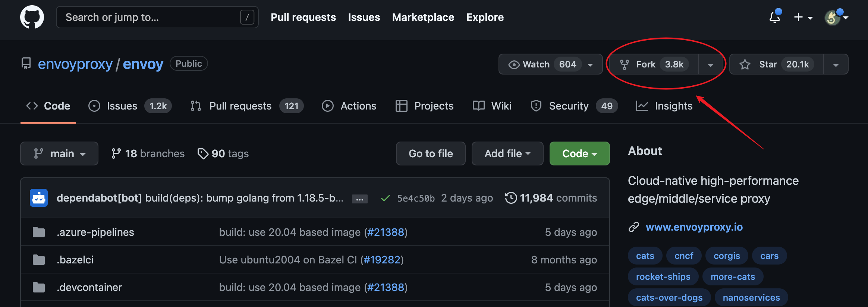The width and height of the screenshot is (868, 307).
Task: Open commit hash 5e4c50b
Action: tap(416, 198)
